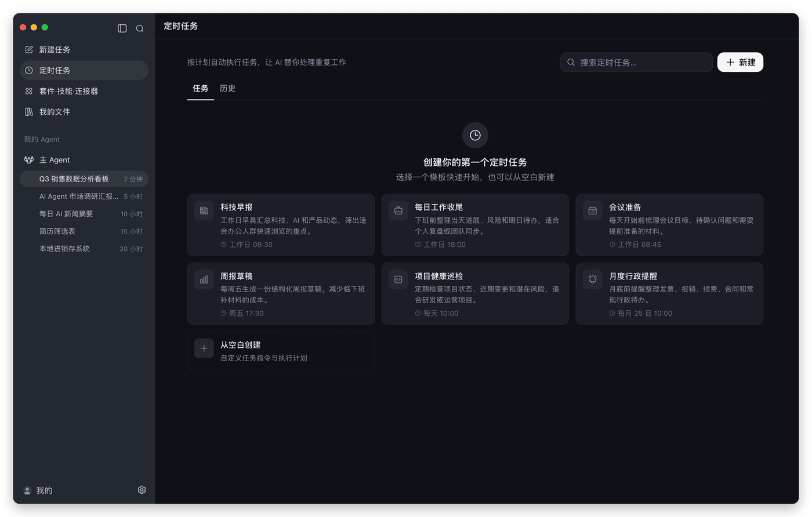The height and width of the screenshot is (517, 812).
Task: Click the 每月 25 日 10:00 schedule text
Action: click(645, 314)
